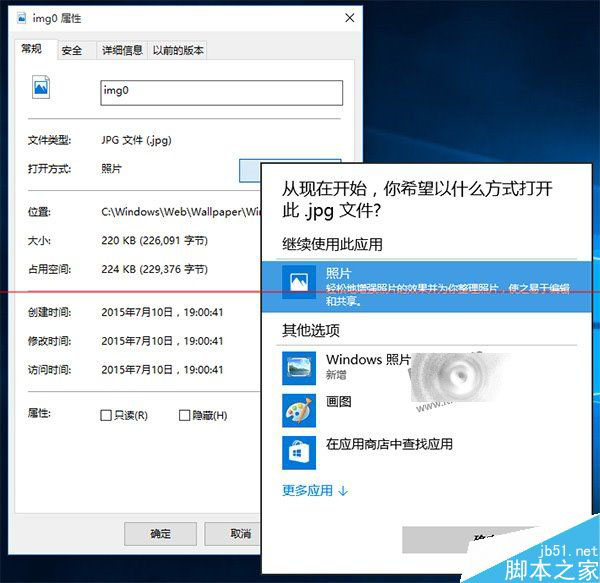This screenshot has height=583, width=600.
Task: Click the 照片 value next to 打开方式
Action: [111, 169]
